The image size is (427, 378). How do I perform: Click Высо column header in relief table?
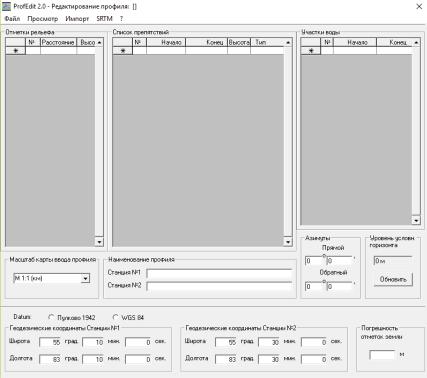(86, 42)
